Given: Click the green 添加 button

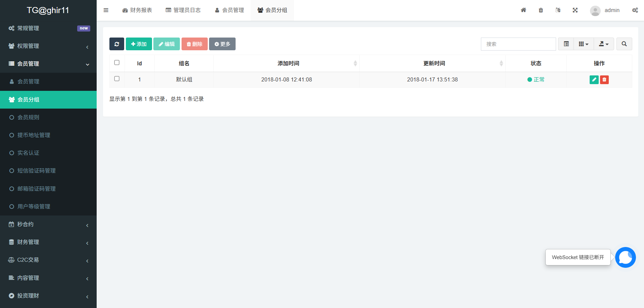Looking at the screenshot, I should pyautogui.click(x=139, y=44).
